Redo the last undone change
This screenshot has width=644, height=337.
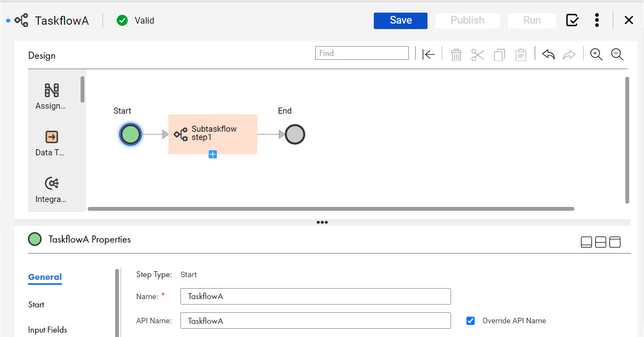click(x=569, y=55)
